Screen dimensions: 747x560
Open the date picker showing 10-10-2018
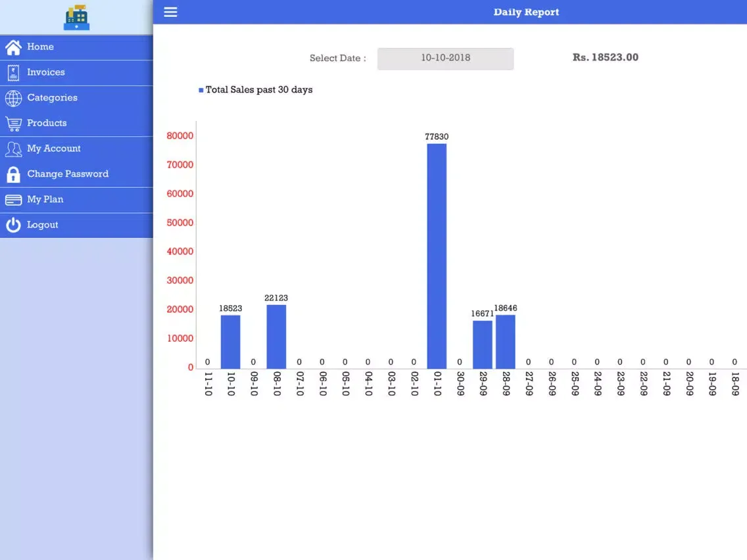[445, 58]
